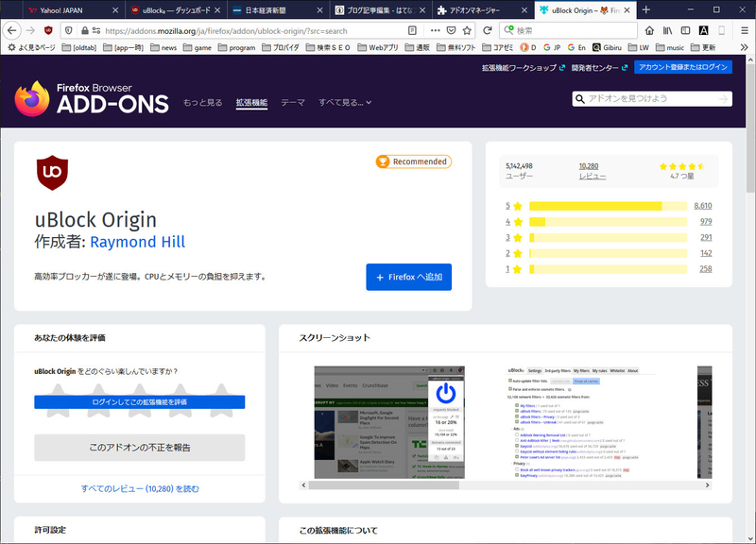Click the 10,280 レビュー count link
Screen dimensions: 756x544
593,171
